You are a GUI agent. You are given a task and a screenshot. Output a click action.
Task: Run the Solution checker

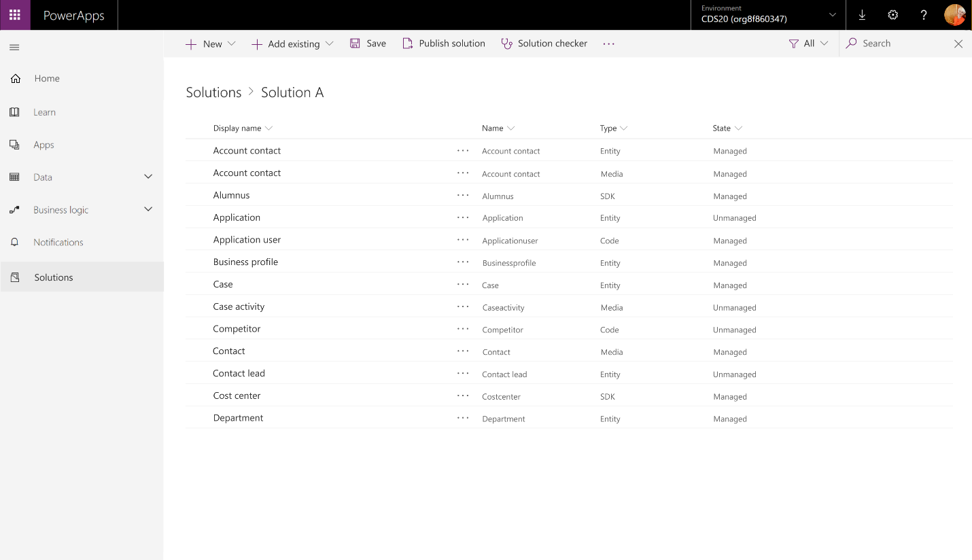point(544,43)
